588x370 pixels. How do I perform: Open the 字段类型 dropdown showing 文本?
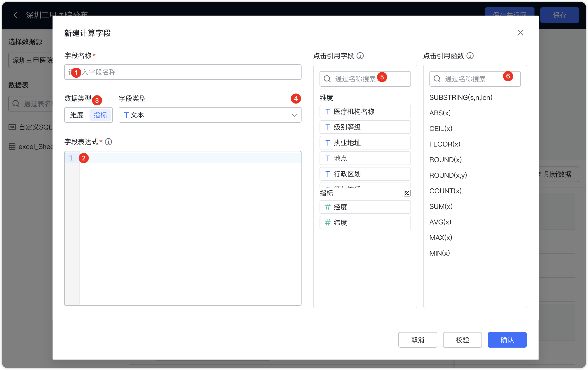(x=210, y=115)
